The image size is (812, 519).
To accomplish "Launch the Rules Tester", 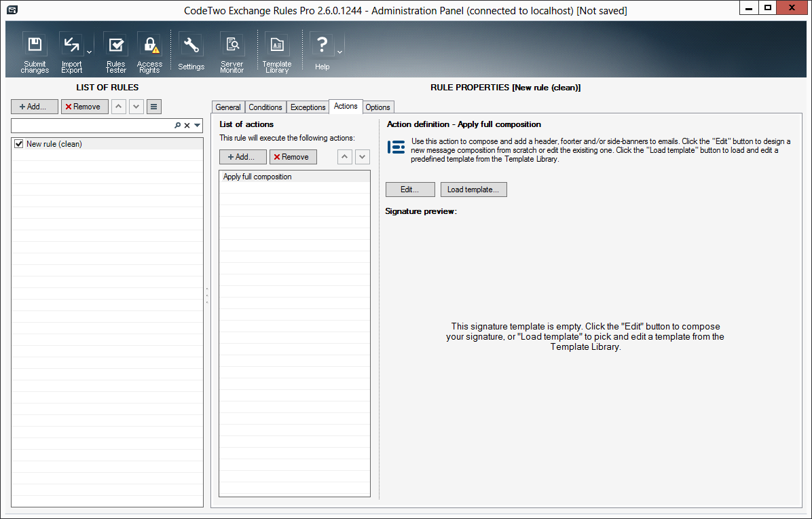I will point(115,46).
